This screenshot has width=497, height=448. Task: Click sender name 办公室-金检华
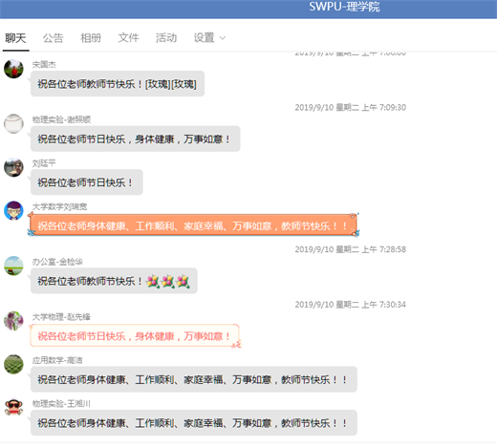(x=57, y=262)
